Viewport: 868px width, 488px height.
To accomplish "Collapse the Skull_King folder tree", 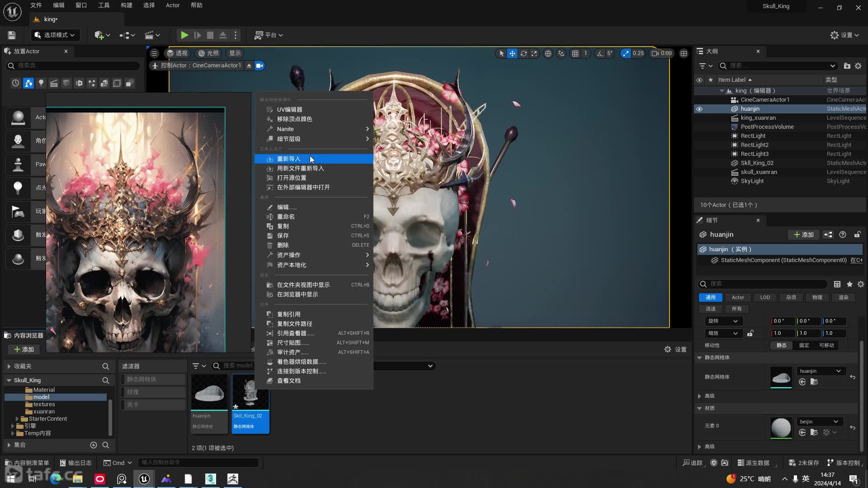I will coord(9,380).
